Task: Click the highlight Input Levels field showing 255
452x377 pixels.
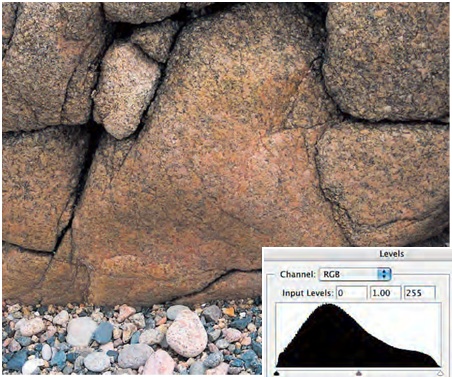Action: tap(420, 293)
